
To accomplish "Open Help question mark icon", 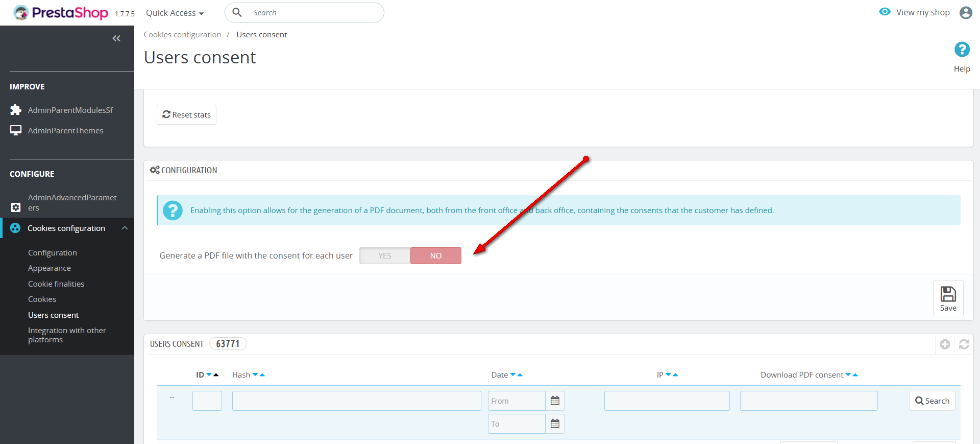I will point(962,50).
